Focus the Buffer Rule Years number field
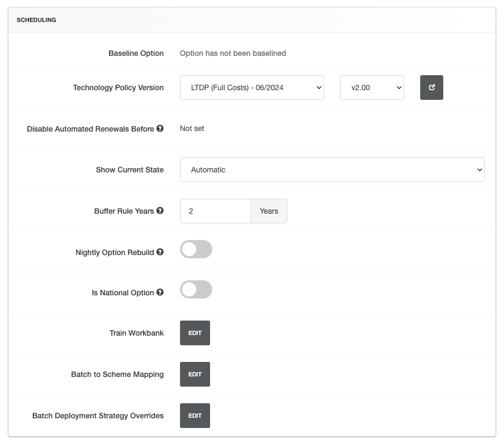 [x=215, y=211]
